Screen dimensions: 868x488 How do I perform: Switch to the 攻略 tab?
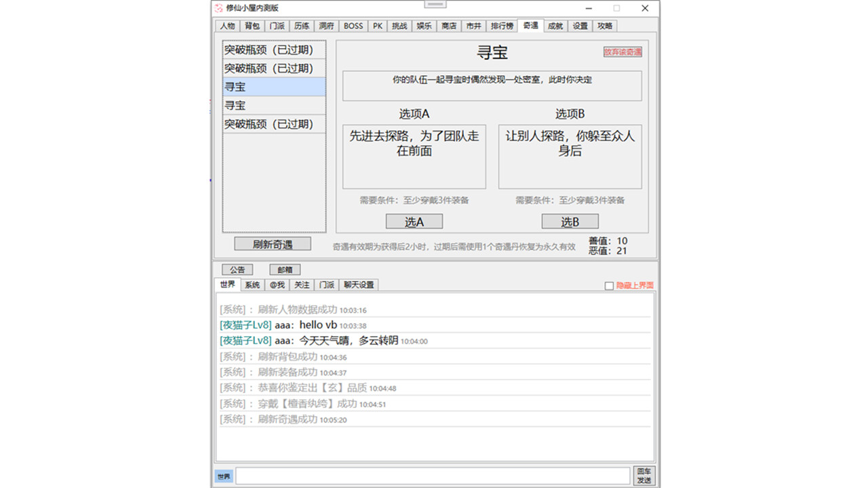[606, 26]
